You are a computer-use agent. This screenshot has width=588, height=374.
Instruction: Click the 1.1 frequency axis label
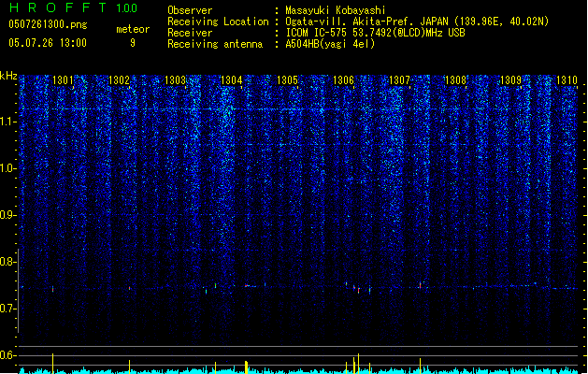tap(8, 122)
